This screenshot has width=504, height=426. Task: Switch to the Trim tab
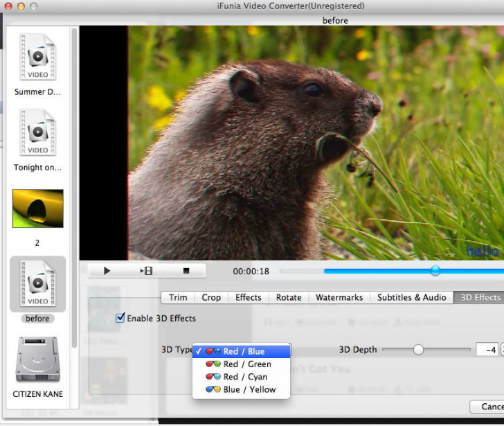[x=178, y=297]
